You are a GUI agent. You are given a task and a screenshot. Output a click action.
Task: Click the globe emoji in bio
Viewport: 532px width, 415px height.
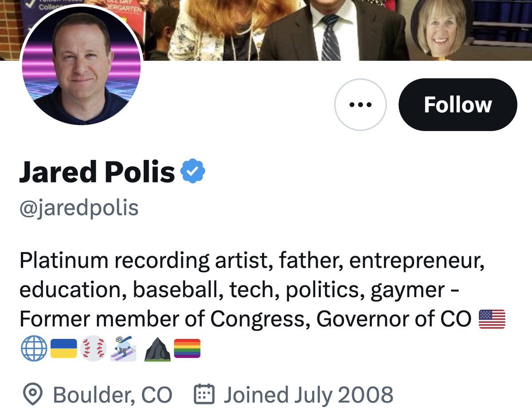(33, 348)
